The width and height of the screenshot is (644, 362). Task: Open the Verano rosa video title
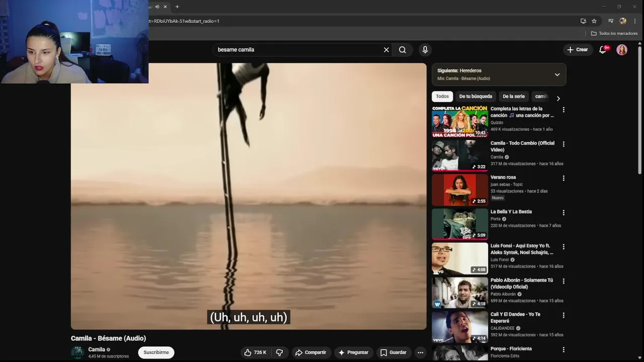(x=503, y=177)
